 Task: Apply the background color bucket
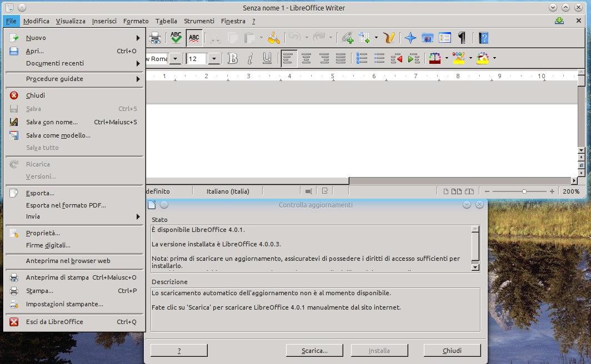(483, 58)
